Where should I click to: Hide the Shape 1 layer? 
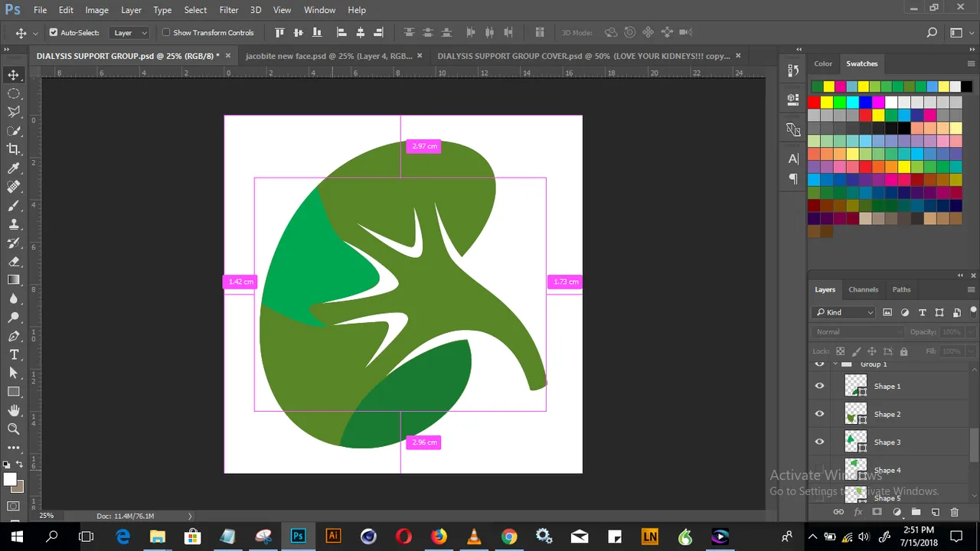click(820, 386)
